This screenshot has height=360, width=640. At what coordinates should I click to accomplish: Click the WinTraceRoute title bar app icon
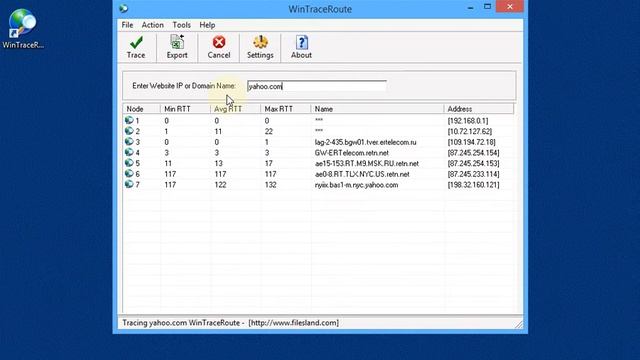(x=124, y=9)
